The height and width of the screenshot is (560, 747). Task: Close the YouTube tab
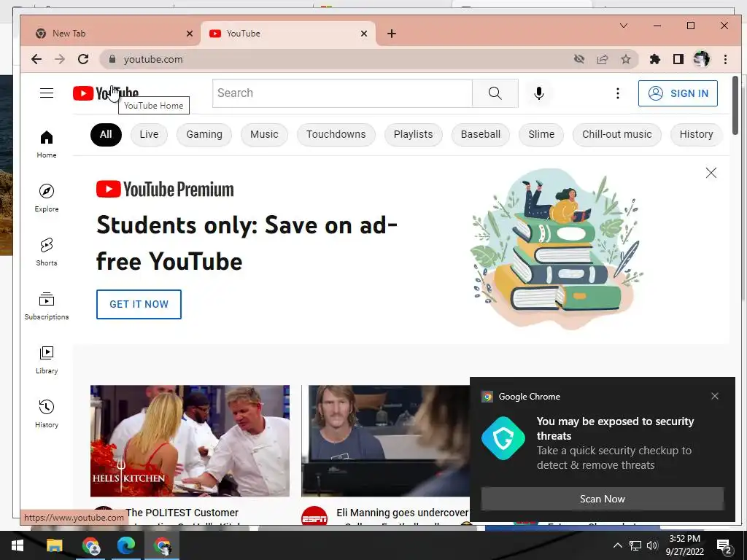[364, 34]
